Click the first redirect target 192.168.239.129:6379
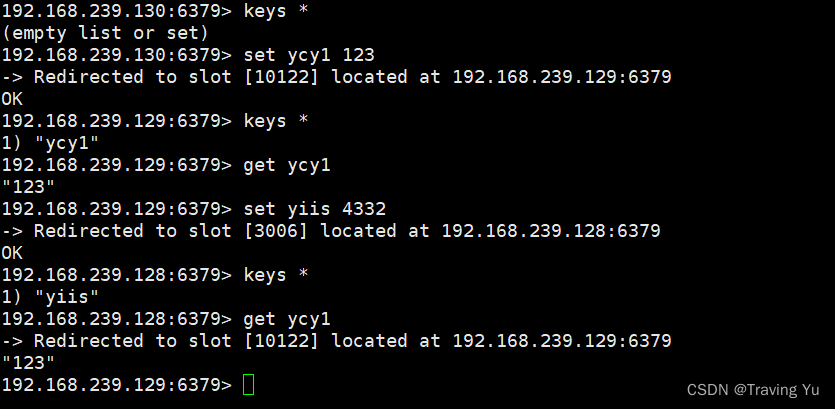Viewport: 835px width, 409px height. 562,77
